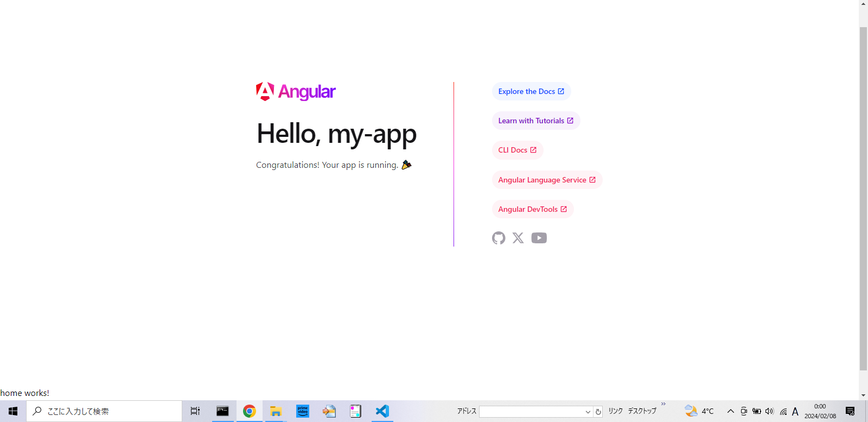Open the デスクトップ toolbar on taskbar
The width and height of the screenshot is (868, 422).
tap(642, 411)
